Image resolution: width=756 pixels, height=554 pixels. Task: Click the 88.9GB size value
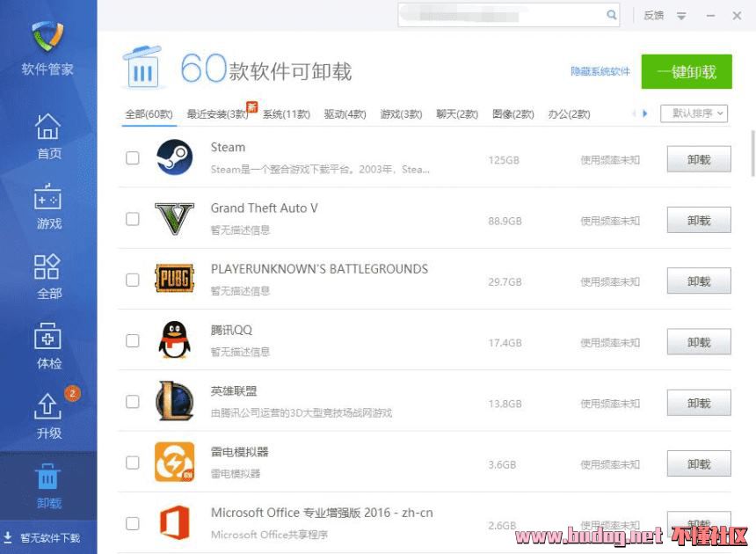click(505, 221)
